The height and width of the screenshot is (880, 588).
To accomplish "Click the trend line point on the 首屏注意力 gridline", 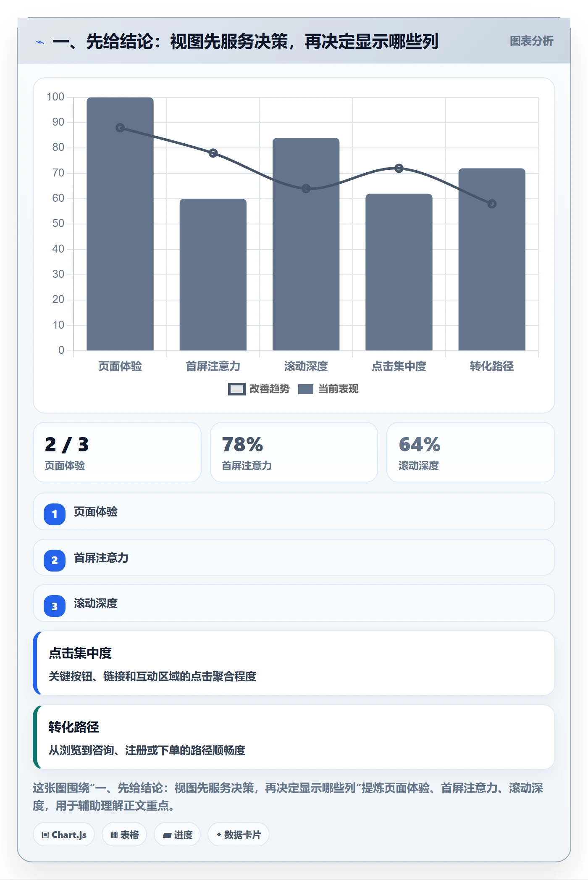I will [213, 153].
